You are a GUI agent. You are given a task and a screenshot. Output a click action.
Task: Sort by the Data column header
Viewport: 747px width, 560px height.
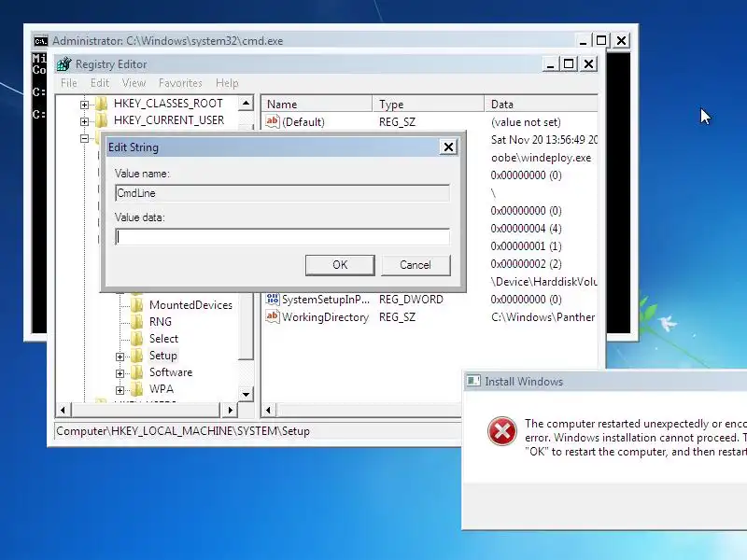coord(542,104)
